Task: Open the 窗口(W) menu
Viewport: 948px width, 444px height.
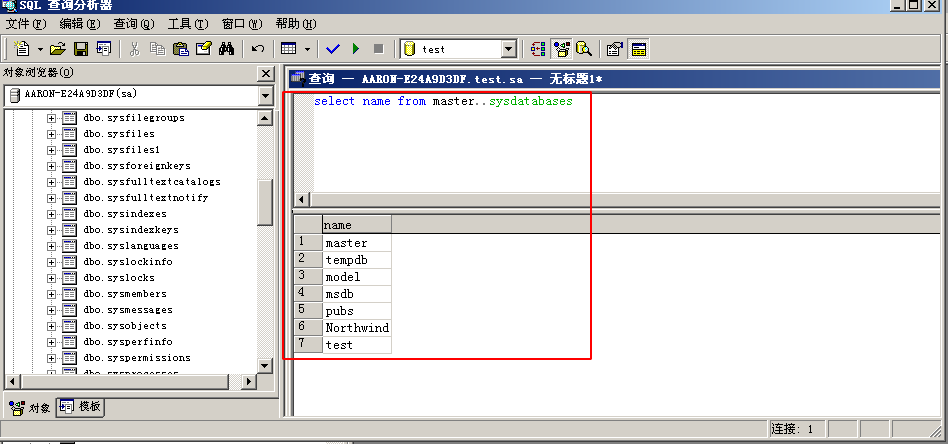Action: pos(242,24)
